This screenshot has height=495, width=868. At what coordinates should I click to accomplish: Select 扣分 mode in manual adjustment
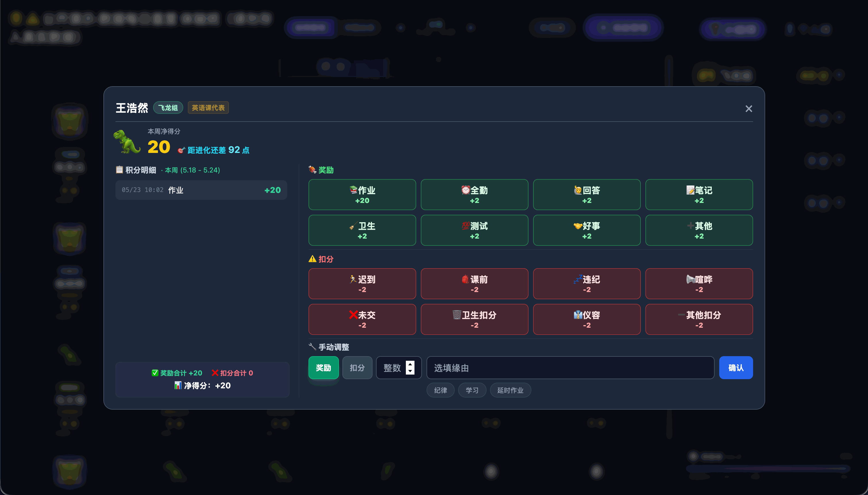[357, 367]
